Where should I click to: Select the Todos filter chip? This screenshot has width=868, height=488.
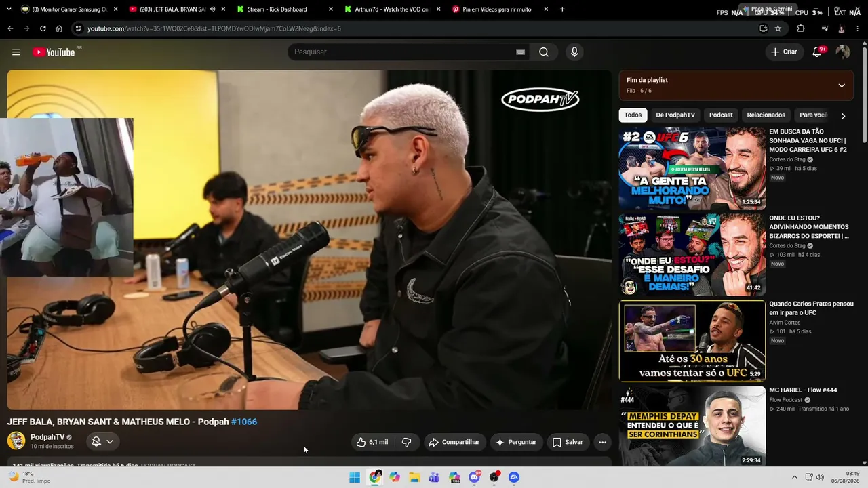(x=633, y=115)
